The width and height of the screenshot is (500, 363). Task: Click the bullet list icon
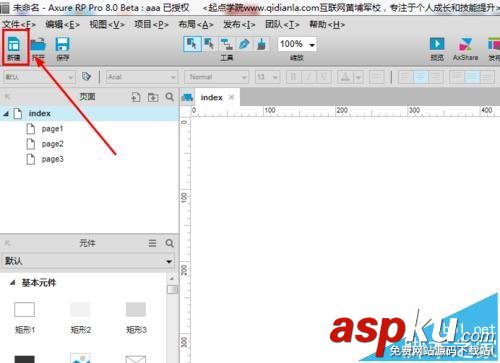[377, 77]
